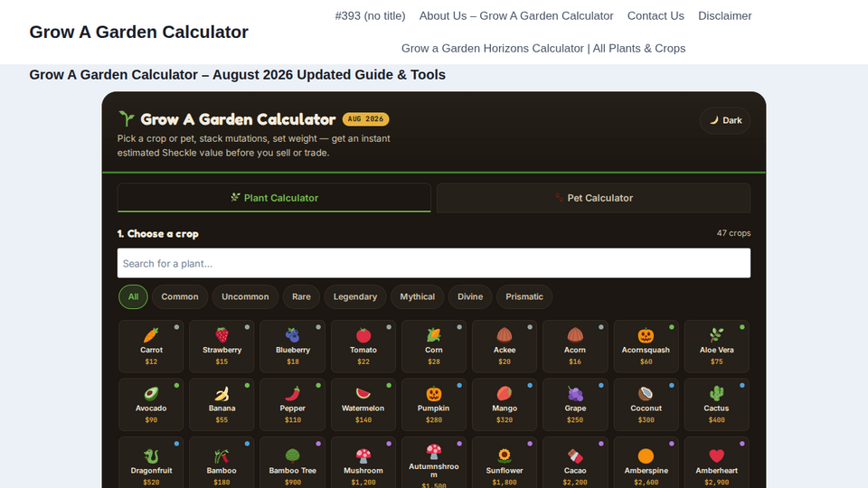The height and width of the screenshot is (488, 868).
Task: Select the Carrot crop card
Action: click(151, 346)
